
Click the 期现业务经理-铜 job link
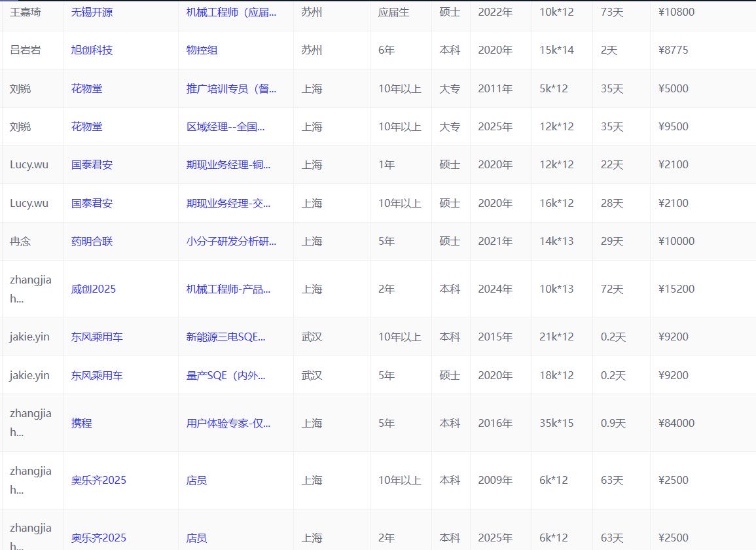pos(228,164)
